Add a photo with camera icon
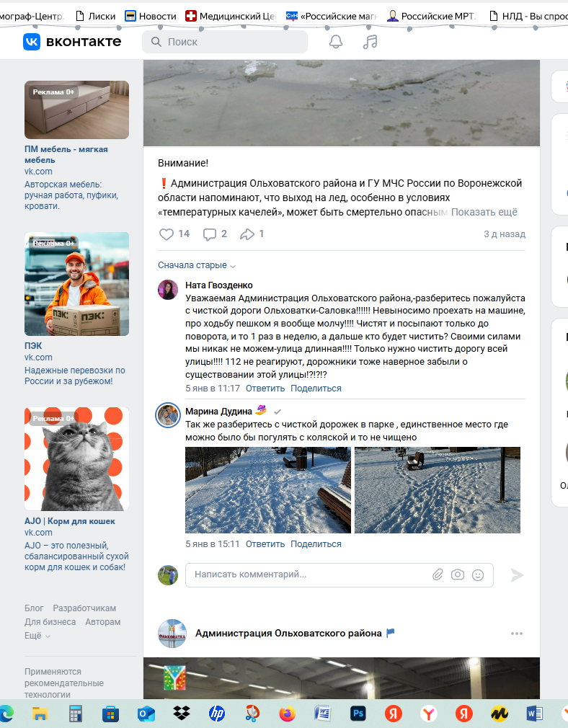Viewport: 568px width, 728px height. click(458, 574)
